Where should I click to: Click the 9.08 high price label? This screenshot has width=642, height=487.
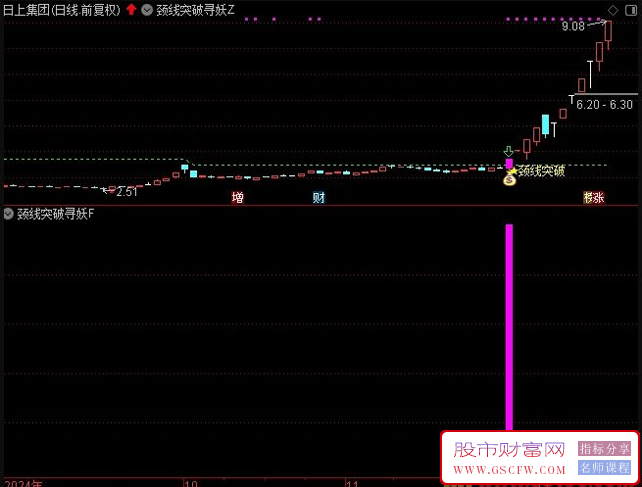[x=573, y=27]
